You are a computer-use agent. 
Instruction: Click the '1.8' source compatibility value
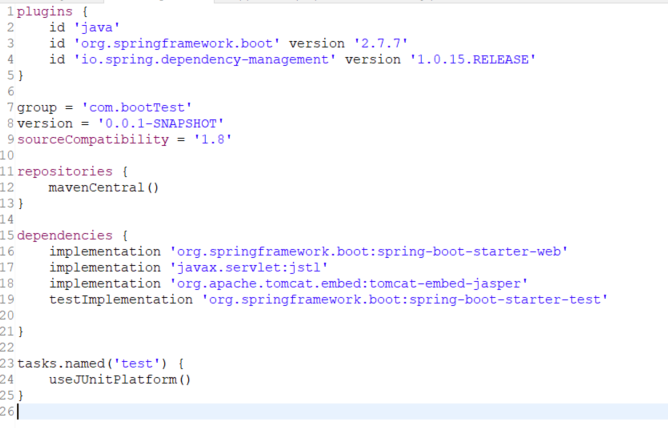pos(213,140)
